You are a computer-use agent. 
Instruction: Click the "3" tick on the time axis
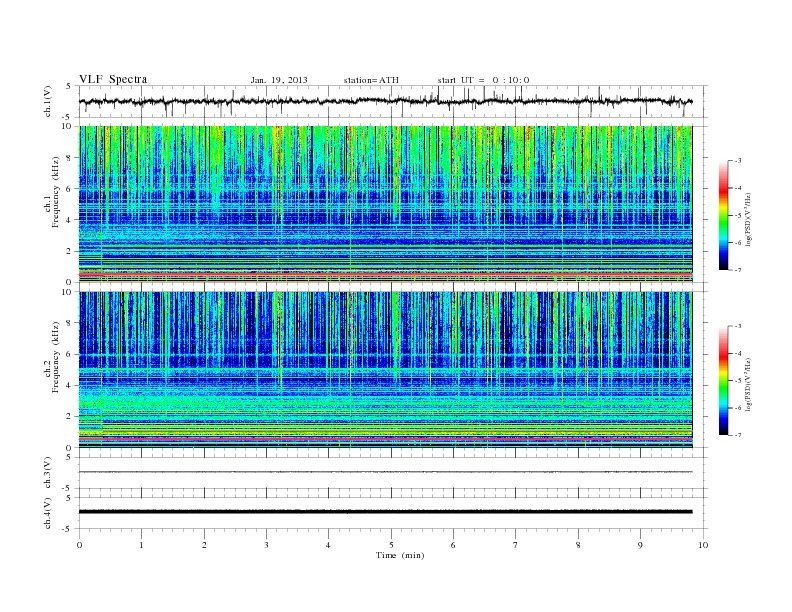[266, 545]
